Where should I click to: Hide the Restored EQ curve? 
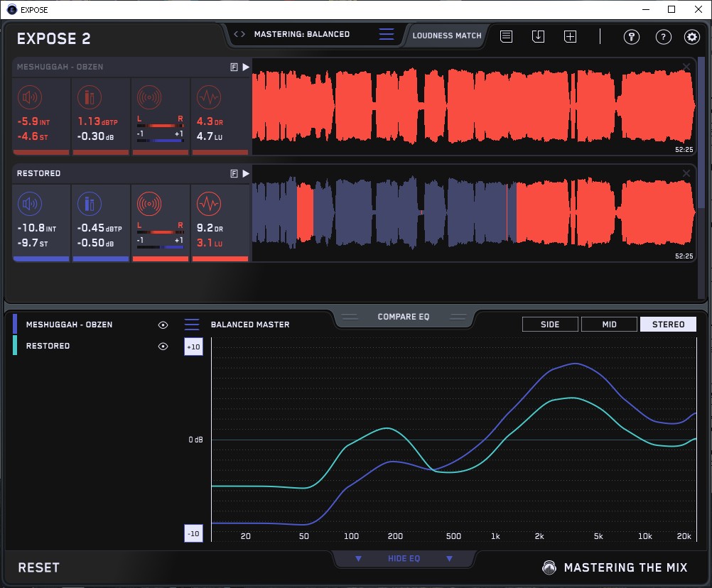[163, 346]
